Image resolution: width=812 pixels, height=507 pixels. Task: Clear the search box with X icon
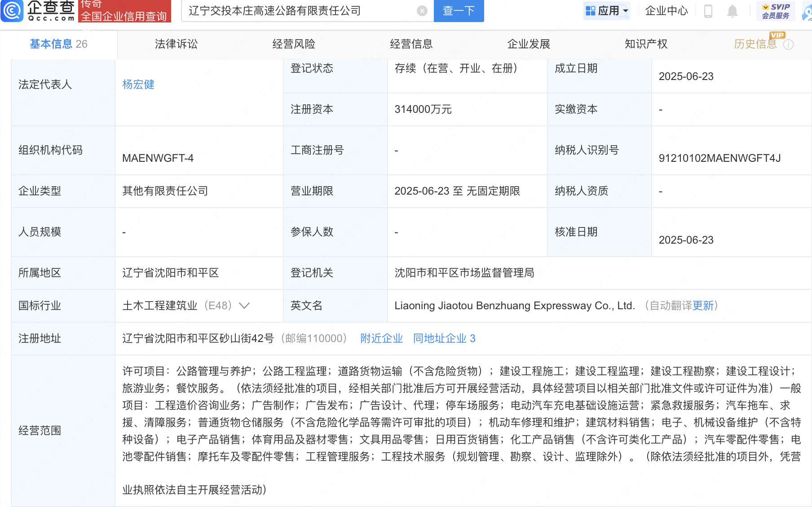point(422,11)
